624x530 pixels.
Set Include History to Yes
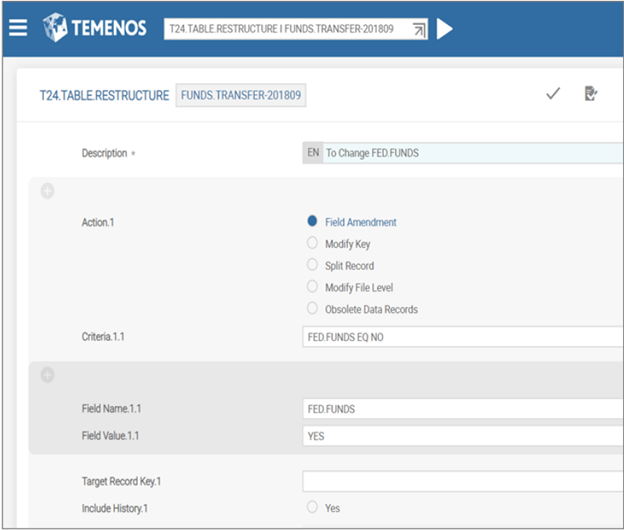pos(313,508)
